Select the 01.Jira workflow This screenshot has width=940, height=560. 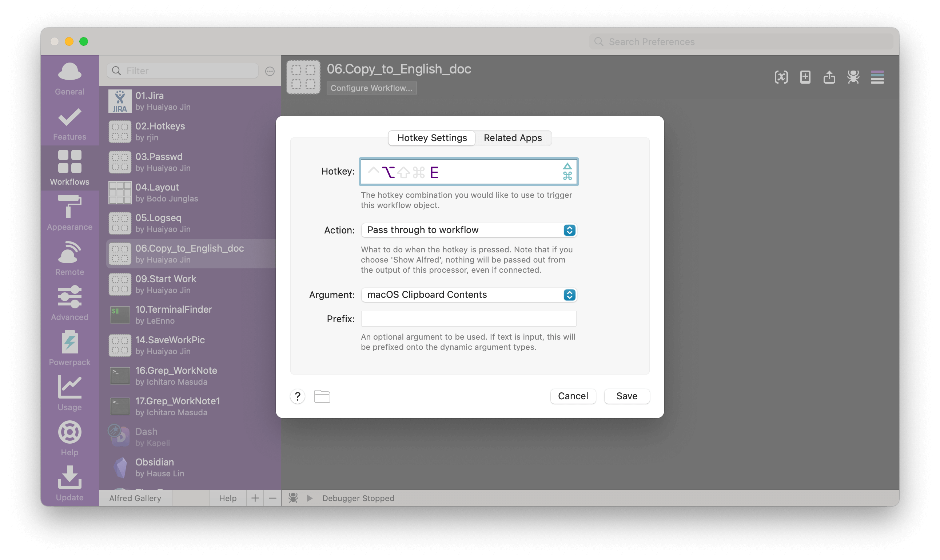pos(191,101)
